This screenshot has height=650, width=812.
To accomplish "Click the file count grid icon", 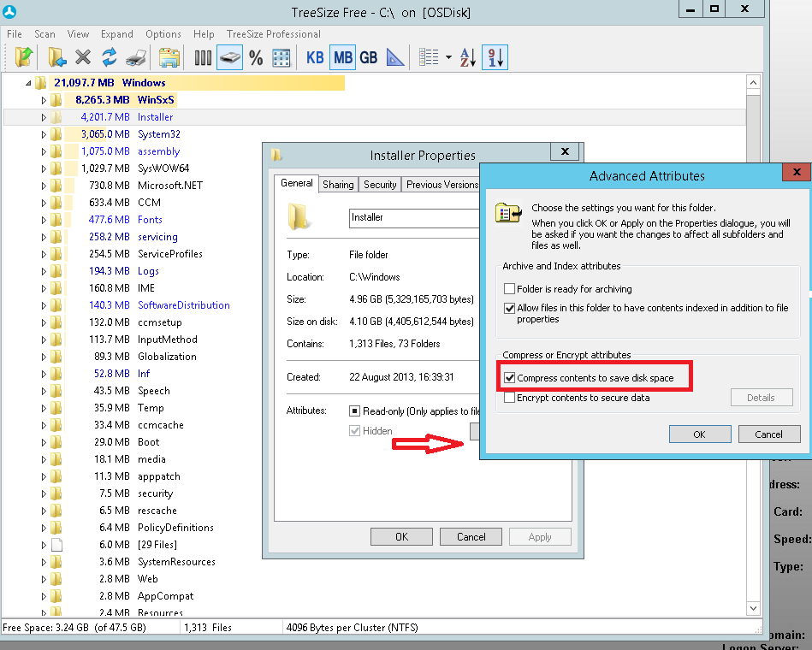I will point(282,57).
